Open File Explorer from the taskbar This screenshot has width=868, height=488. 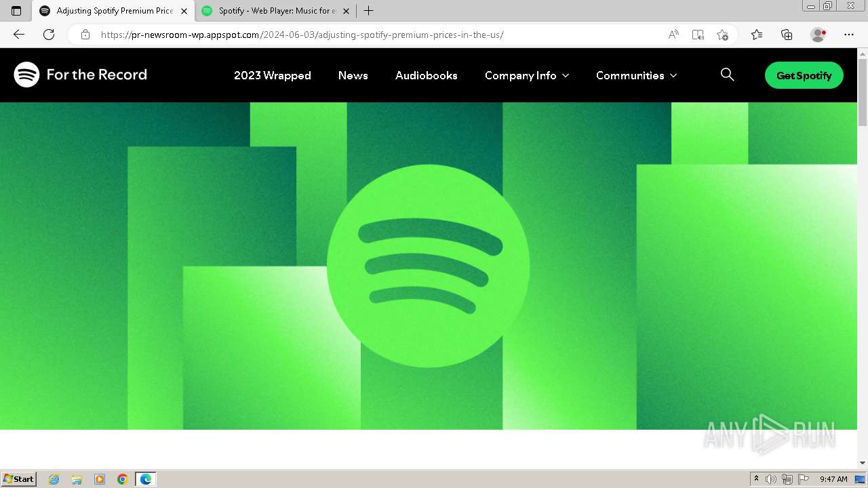[77, 479]
